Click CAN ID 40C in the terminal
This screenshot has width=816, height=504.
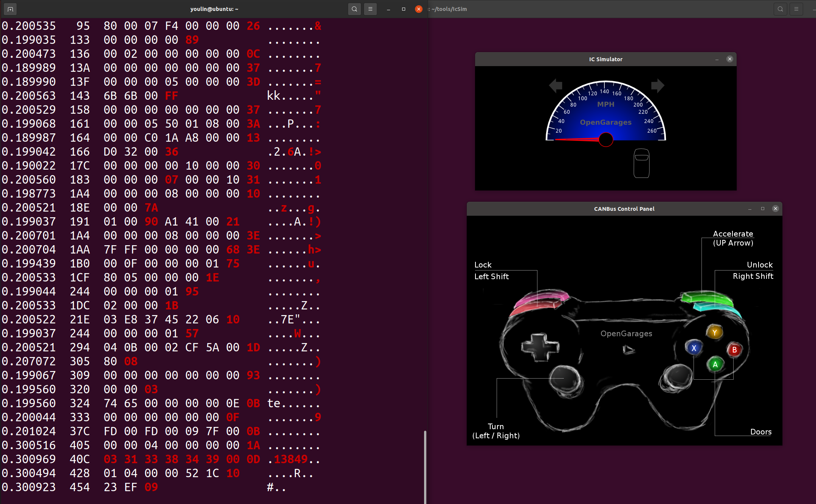[80, 459]
